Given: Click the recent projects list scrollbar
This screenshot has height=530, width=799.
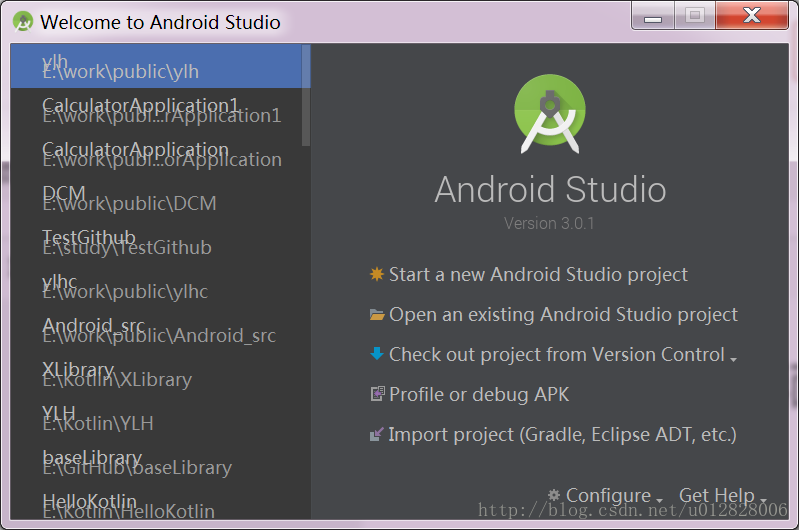Looking at the screenshot, I should pos(306,95).
